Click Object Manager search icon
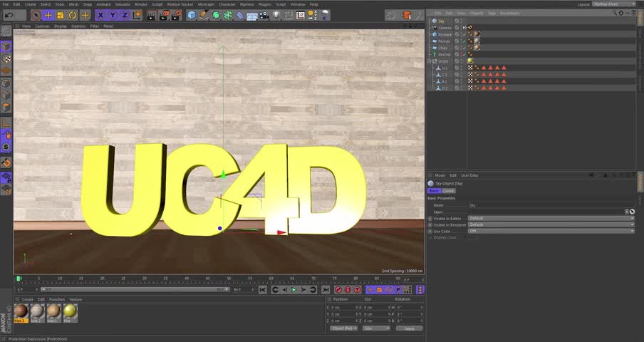Image resolution: width=644 pixels, height=342 pixels. [x=615, y=13]
